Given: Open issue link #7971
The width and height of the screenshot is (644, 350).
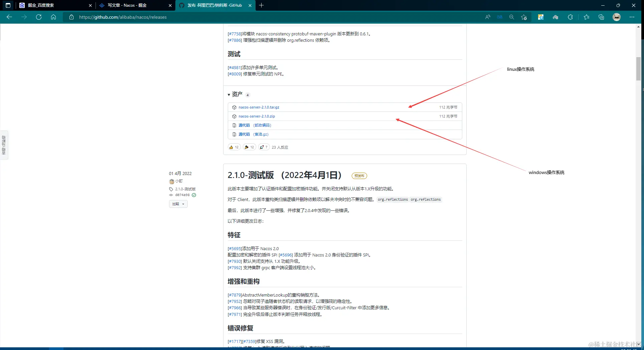Looking at the screenshot, I should click(235, 314).
